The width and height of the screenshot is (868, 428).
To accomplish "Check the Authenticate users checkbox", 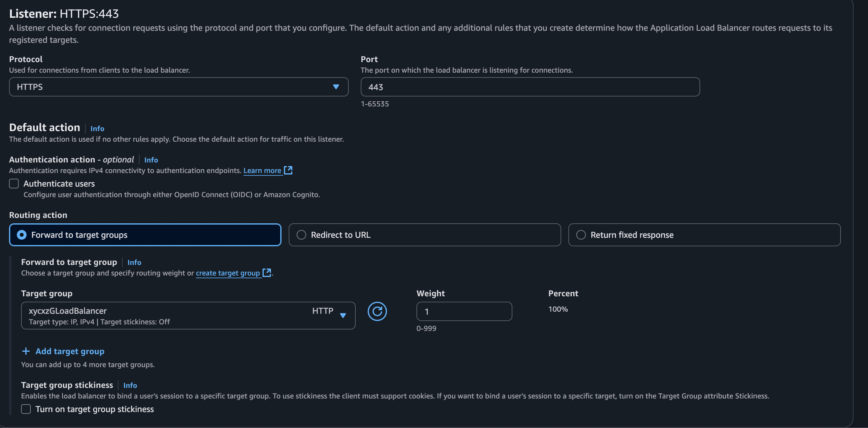I will tap(14, 184).
